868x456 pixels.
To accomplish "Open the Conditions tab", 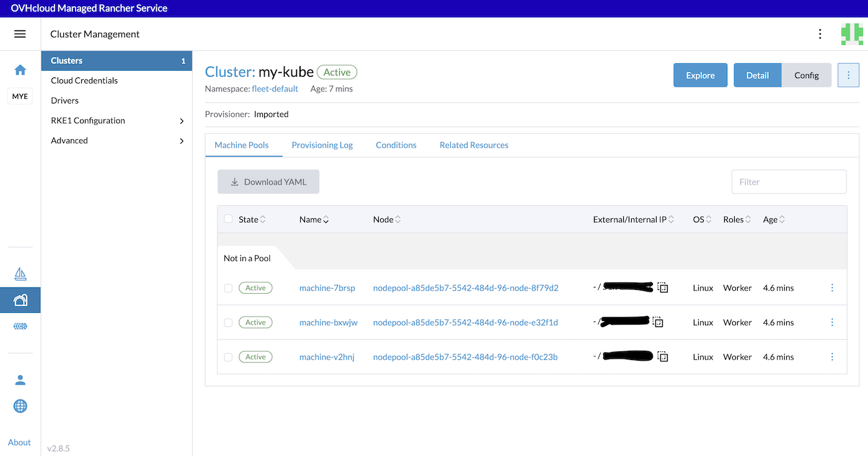I will pos(396,144).
